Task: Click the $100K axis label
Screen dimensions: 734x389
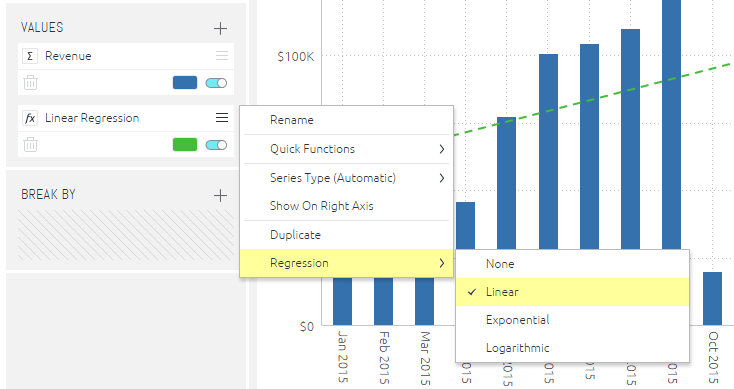Action: click(296, 57)
